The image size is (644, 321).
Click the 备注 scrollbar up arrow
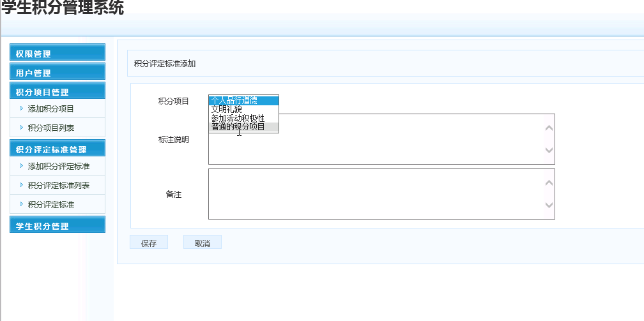tap(549, 183)
